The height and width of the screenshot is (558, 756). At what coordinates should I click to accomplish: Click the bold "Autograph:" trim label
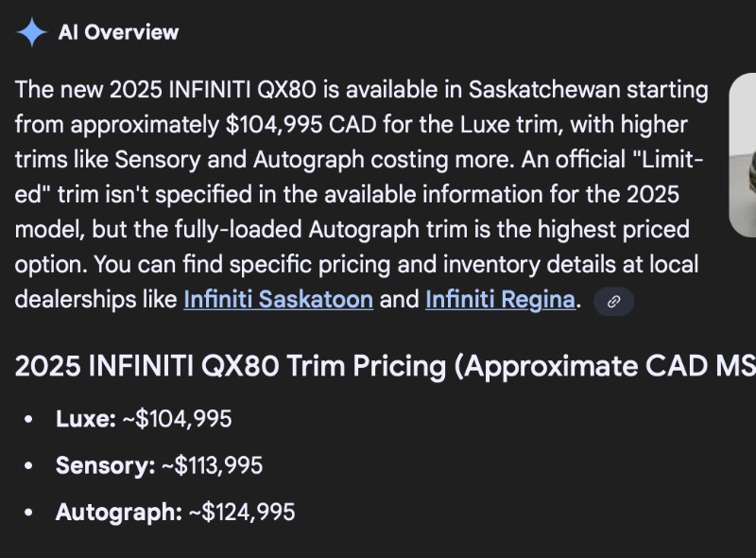(118, 513)
